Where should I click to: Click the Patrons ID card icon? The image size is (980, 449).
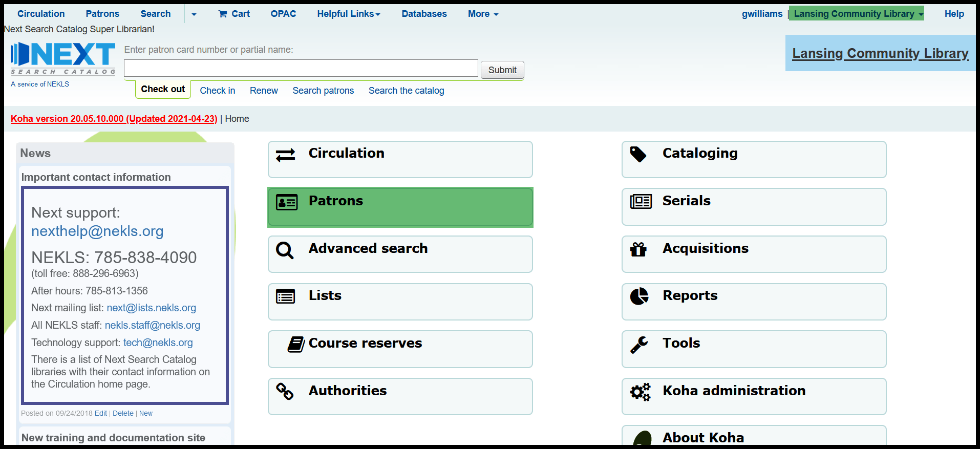(286, 202)
